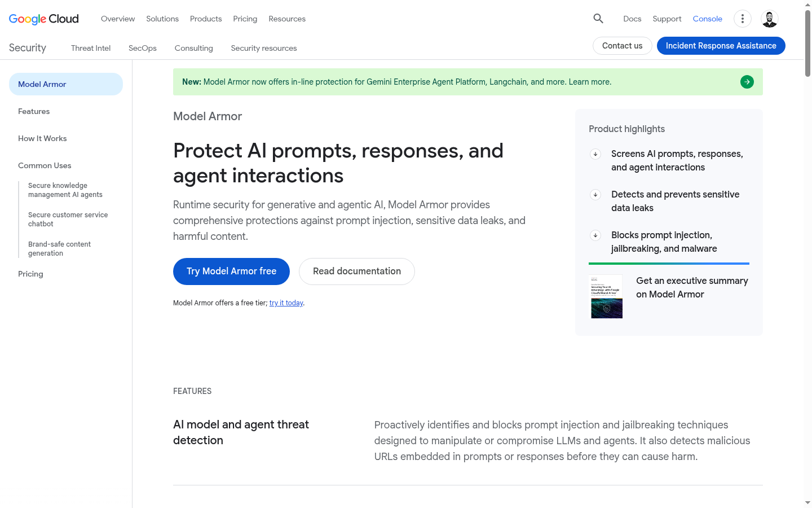
Task: Click the user profile avatar
Action: tap(770, 19)
